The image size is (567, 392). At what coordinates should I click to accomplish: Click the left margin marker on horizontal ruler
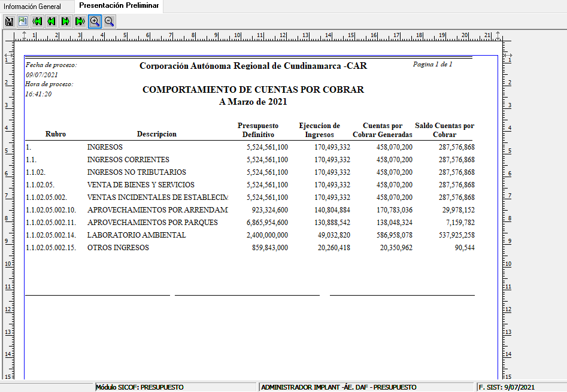click(x=23, y=35)
